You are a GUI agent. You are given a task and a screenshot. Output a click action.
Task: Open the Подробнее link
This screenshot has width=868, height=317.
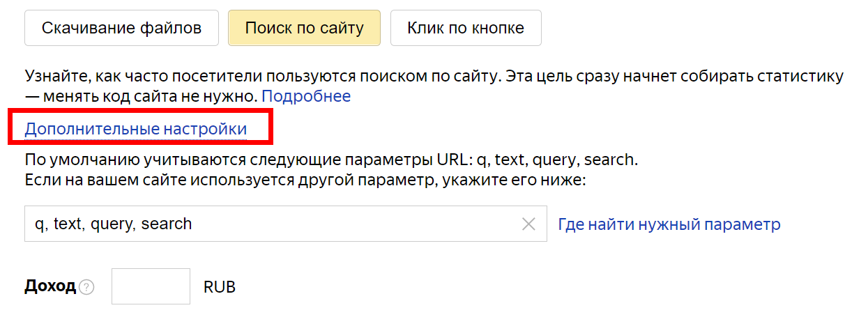306,96
